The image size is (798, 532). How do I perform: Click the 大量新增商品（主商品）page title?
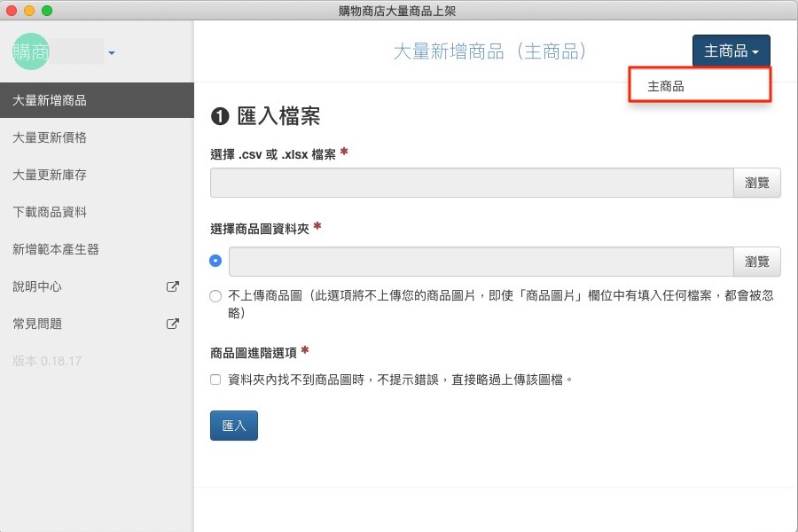click(490, 51)
